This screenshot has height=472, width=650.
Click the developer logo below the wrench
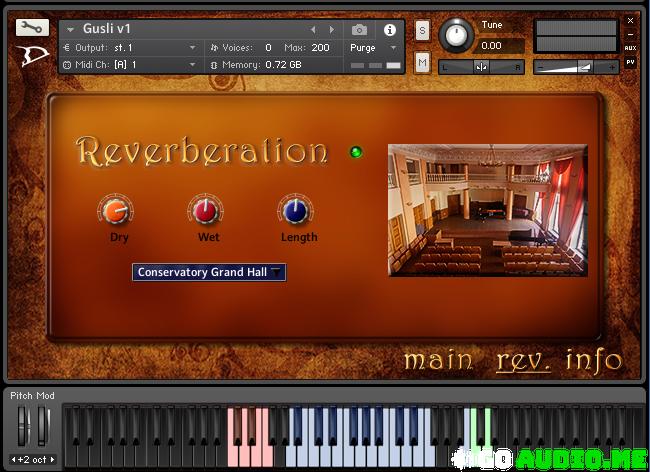pos(32,56)
